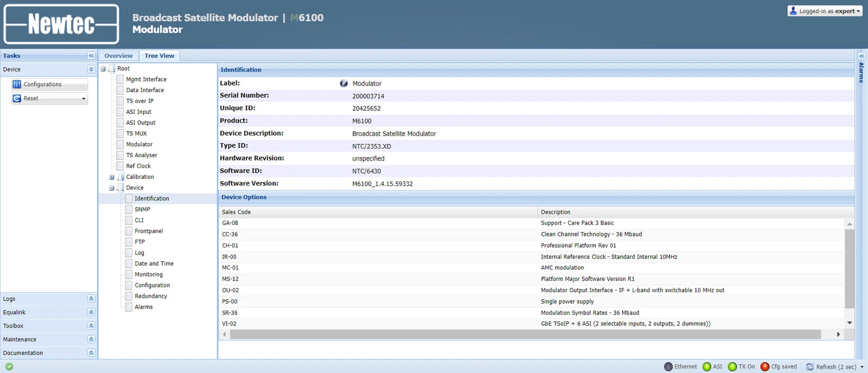
Task: Open Configuration tree item
Action: pyautogui.click(x=153, y=285)
